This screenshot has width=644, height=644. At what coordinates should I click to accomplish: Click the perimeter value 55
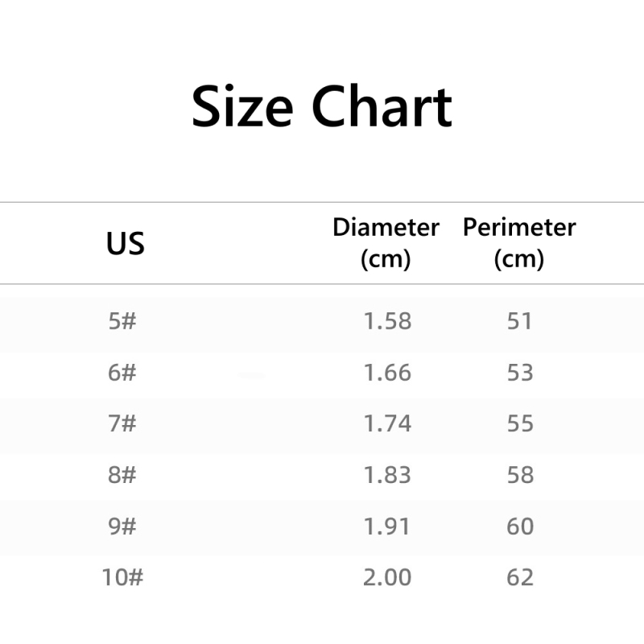coord(520,423)
